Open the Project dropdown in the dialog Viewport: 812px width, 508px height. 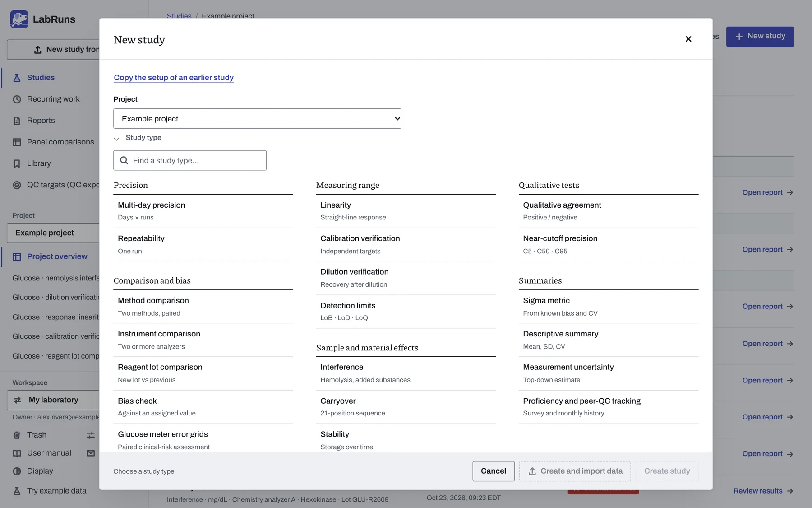(x=257, y=119)
